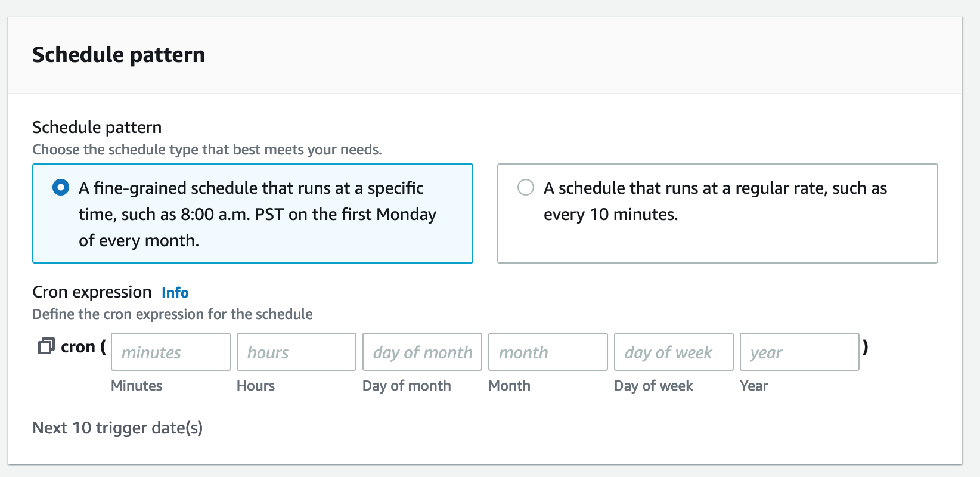Click the "Next 10 trigger date(s)" text
This screenshot has height=477, width=980.
tap(117, 428)
